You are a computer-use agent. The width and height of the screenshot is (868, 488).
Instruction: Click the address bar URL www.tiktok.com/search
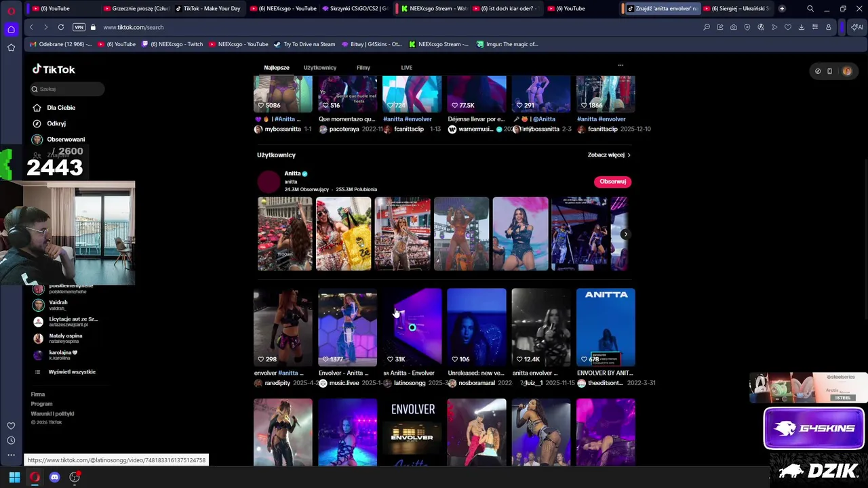click(x=134, y=27)
